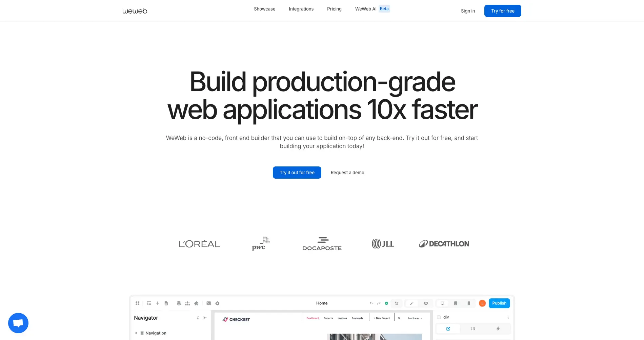
Task: Click the Sign in link
Action: click(468, 11)
